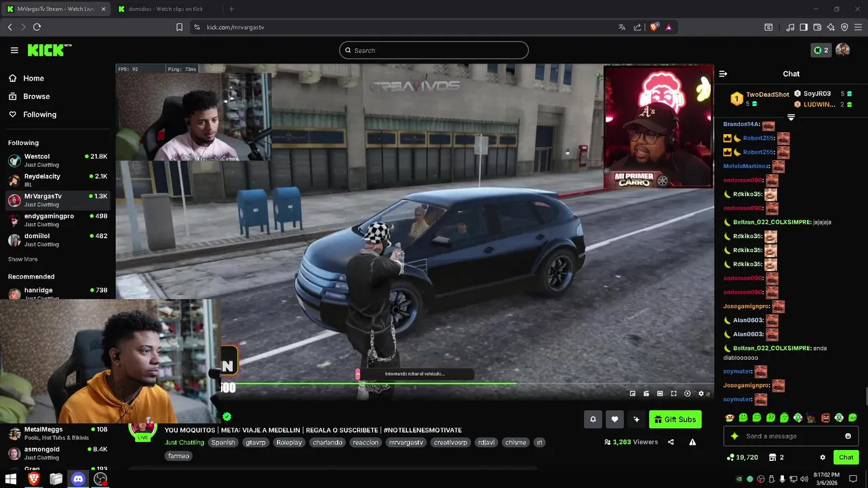868x488 pixels.
Task: Open Brave Rewards triangle icon
Action: (x=669, y=27)
